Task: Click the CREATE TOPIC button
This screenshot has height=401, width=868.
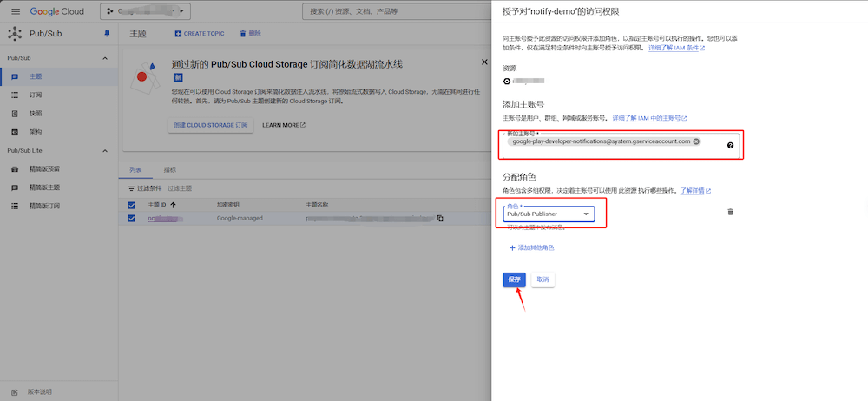Action: (199, 34)
